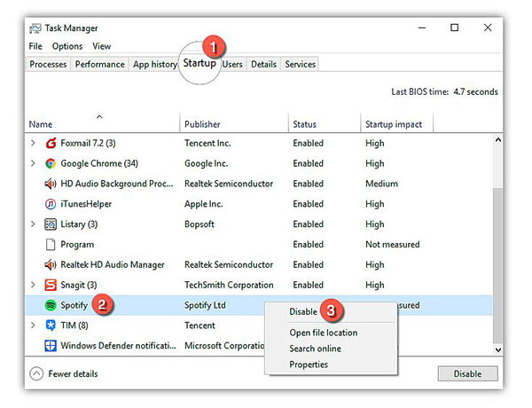Viewport: 532px width, 408px height.
Task: Click the Foxmail icon in the list
Action: click(51, 143)
